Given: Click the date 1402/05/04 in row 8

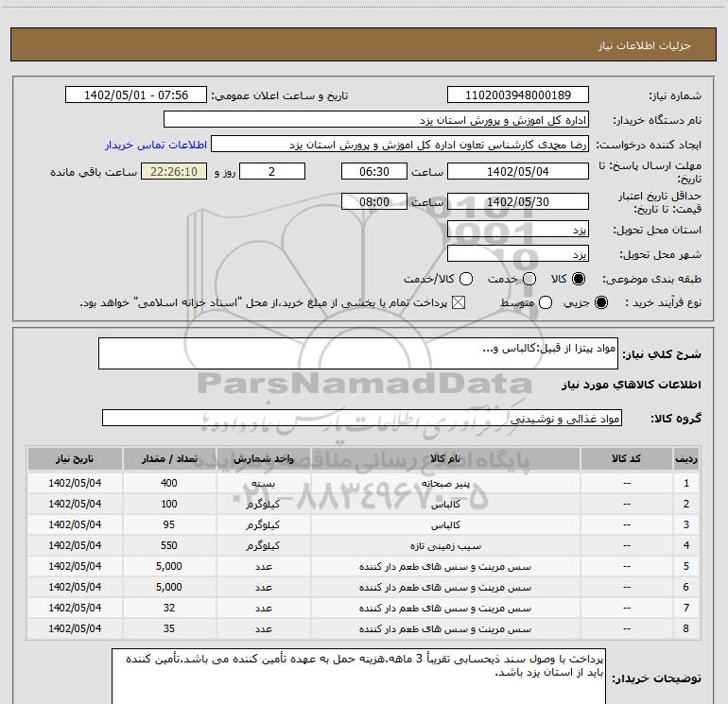Looking at the screenshot, I should coord(75,628).
